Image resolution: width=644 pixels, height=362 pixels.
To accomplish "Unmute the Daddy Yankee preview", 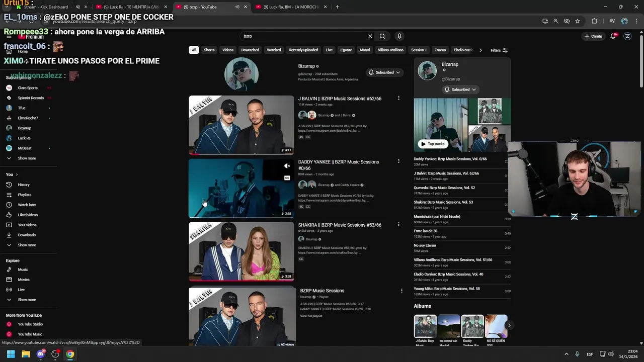I will [x=287, y=166].
